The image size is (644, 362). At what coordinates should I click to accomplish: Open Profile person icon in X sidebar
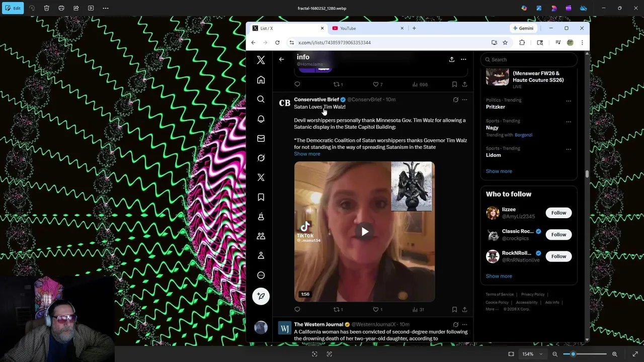tap(261, 255)
